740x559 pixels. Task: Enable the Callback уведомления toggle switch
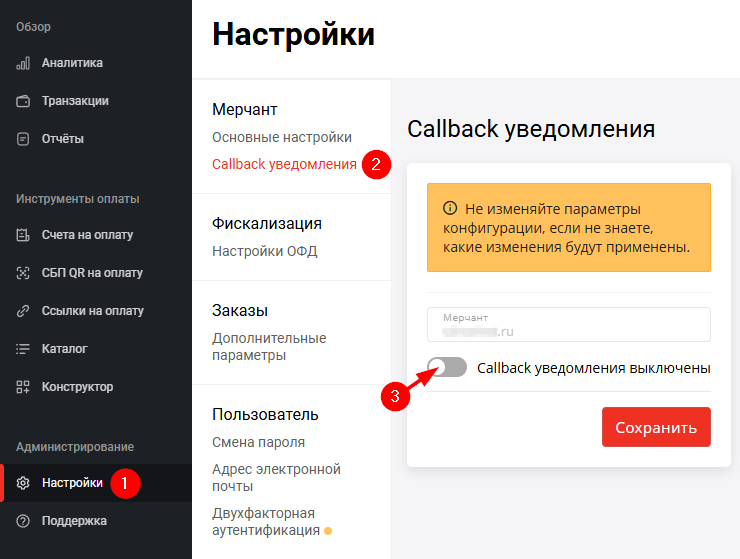pyautogui.click(x=447, y=367)
